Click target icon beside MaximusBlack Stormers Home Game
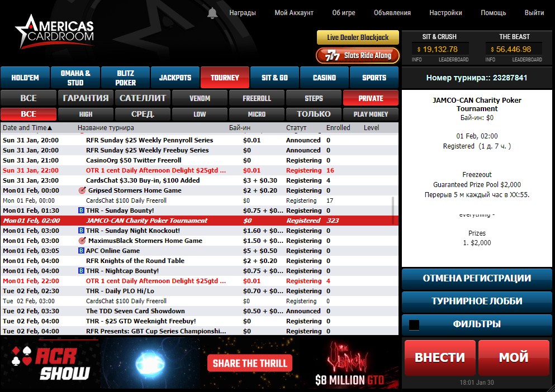 (x=82, y=241)
